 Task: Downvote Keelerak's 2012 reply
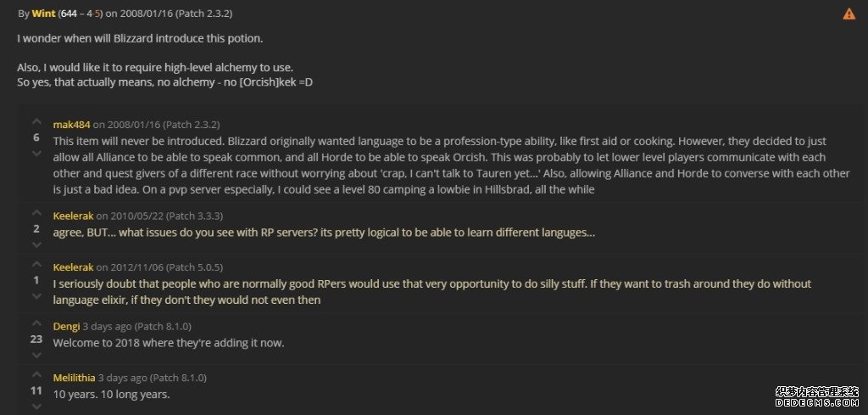point(36,296)
